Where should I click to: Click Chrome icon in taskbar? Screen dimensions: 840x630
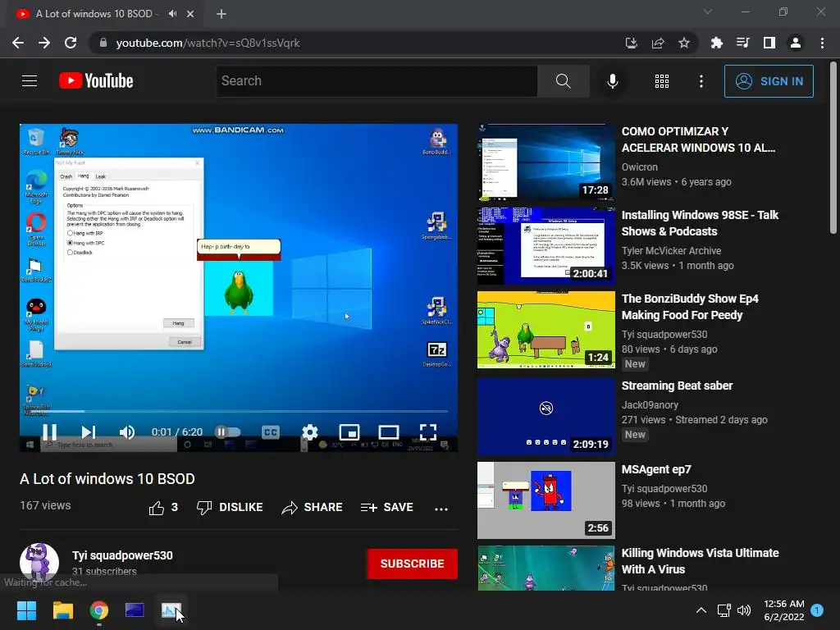pyautogui.click(x=99, y=610)
